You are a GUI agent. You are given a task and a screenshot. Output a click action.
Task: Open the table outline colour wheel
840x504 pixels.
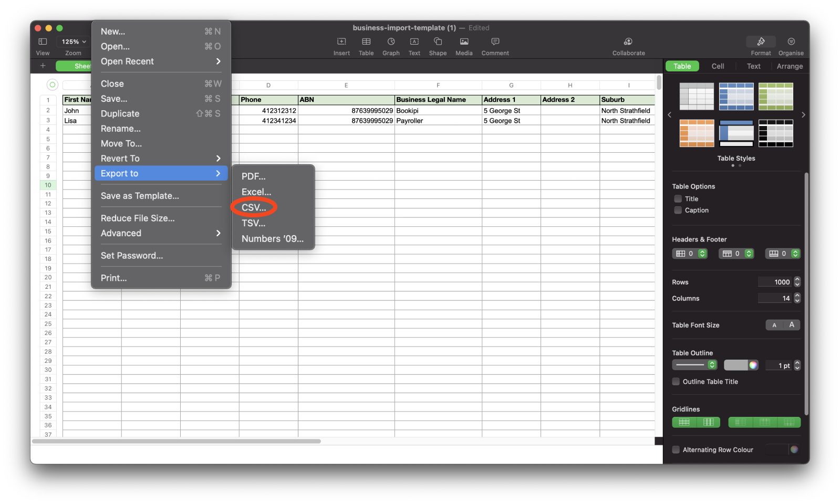tap(753, 365)
